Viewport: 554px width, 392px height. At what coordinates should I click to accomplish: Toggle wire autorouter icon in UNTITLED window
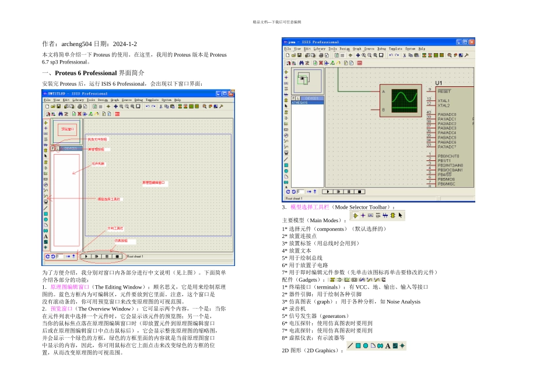coord(52,114)
